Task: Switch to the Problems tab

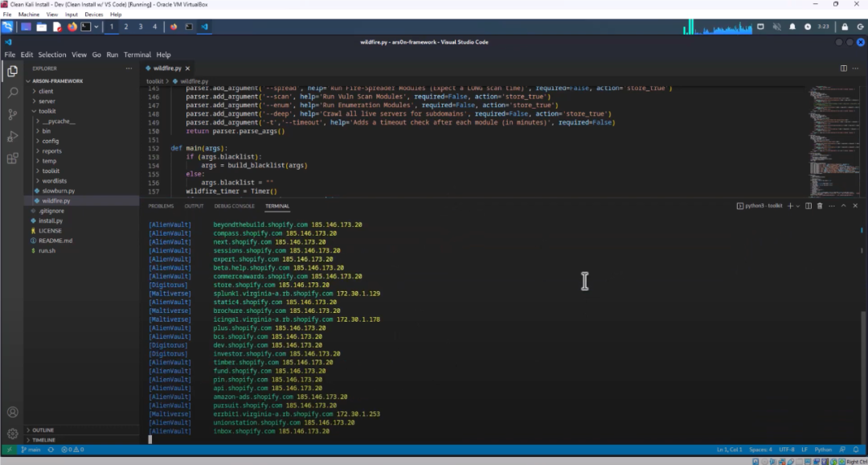Action: coord(161,206)
